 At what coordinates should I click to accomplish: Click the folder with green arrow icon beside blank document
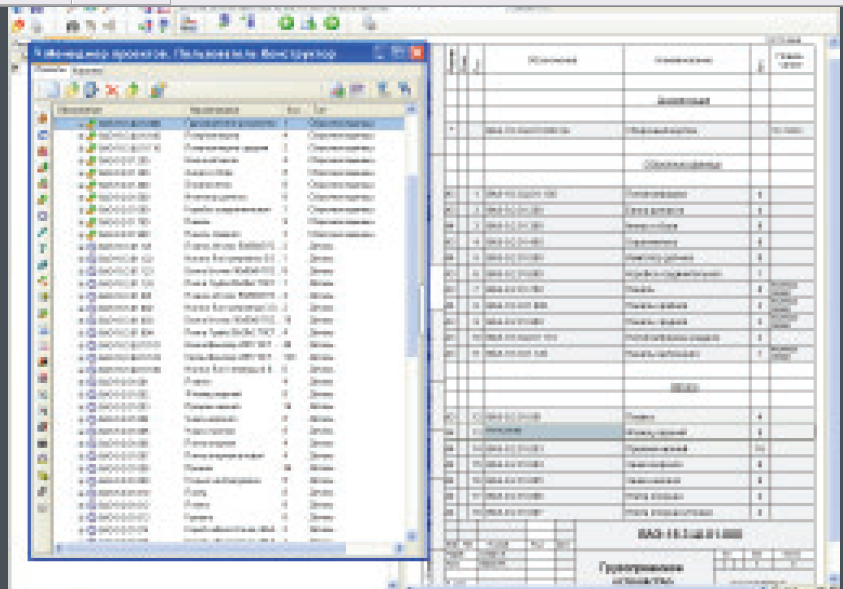pyautogui.click(x=72, y=90)
